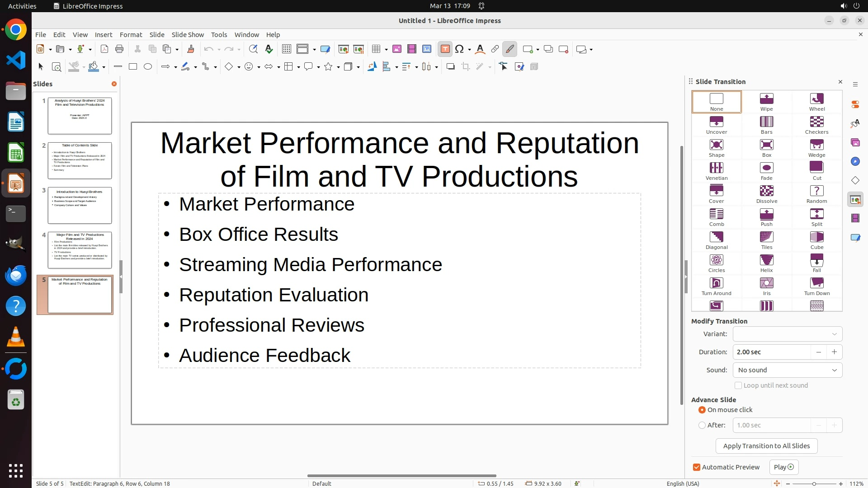Open the Slide Show menu
The height and width of the screenshot is (488, 868).
pos(187,34)
